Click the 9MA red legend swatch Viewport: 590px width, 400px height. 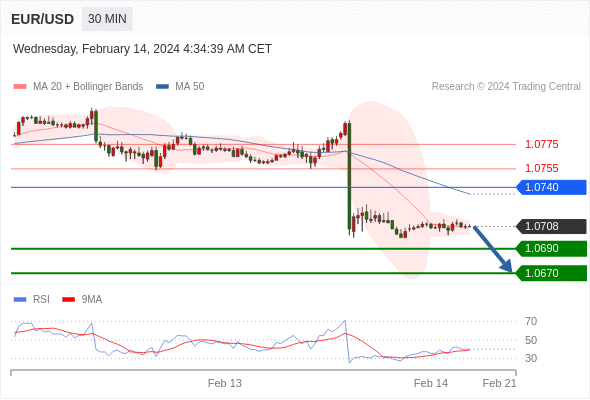68,300
